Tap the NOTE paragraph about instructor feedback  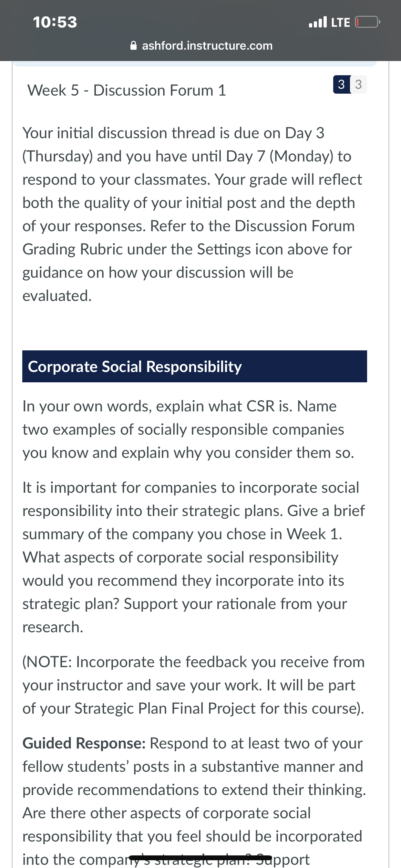[x=194, y=685]
